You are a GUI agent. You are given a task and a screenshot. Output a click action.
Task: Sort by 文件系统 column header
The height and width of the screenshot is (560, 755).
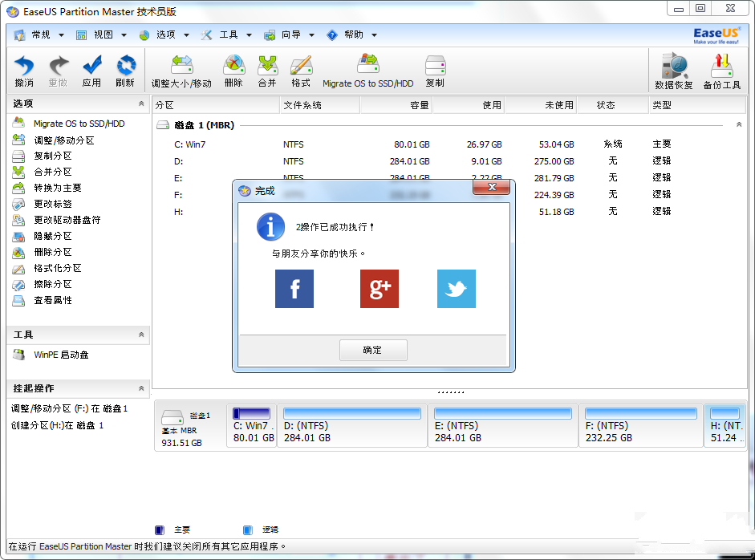point(319,105)
